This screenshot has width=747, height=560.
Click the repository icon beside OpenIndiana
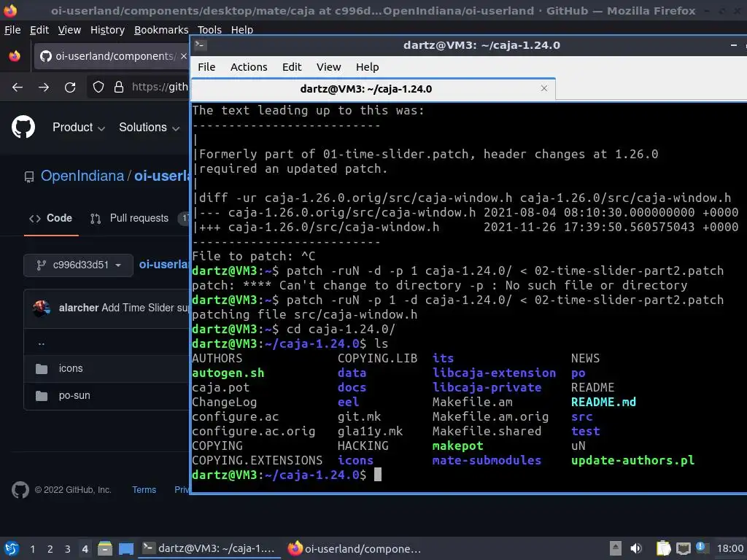pyautogui.click(x=29, y=177)
